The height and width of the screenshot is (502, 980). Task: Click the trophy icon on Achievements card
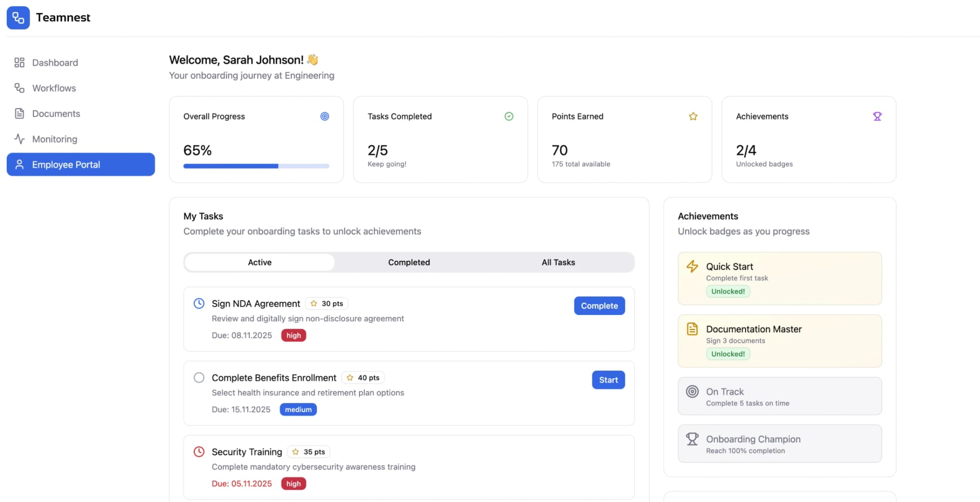(877, 116)
